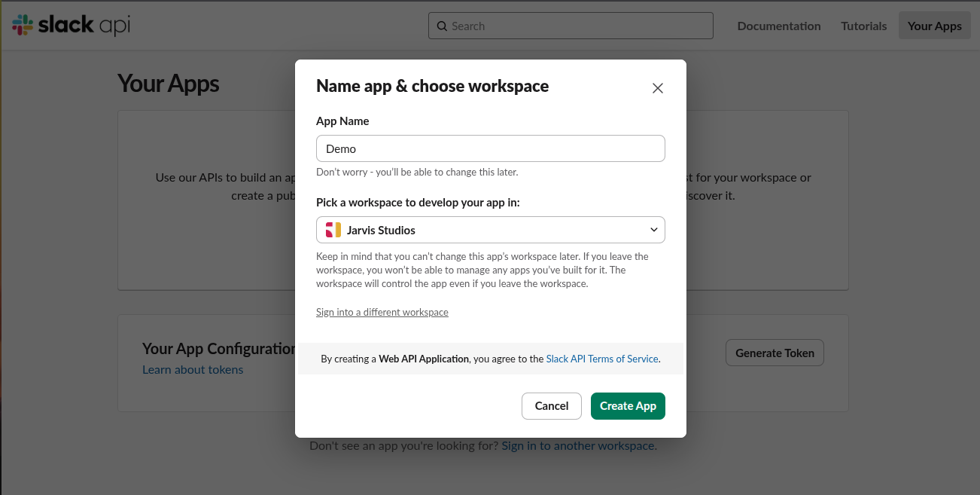Close the Name app dialog

(x=658, y=88)
